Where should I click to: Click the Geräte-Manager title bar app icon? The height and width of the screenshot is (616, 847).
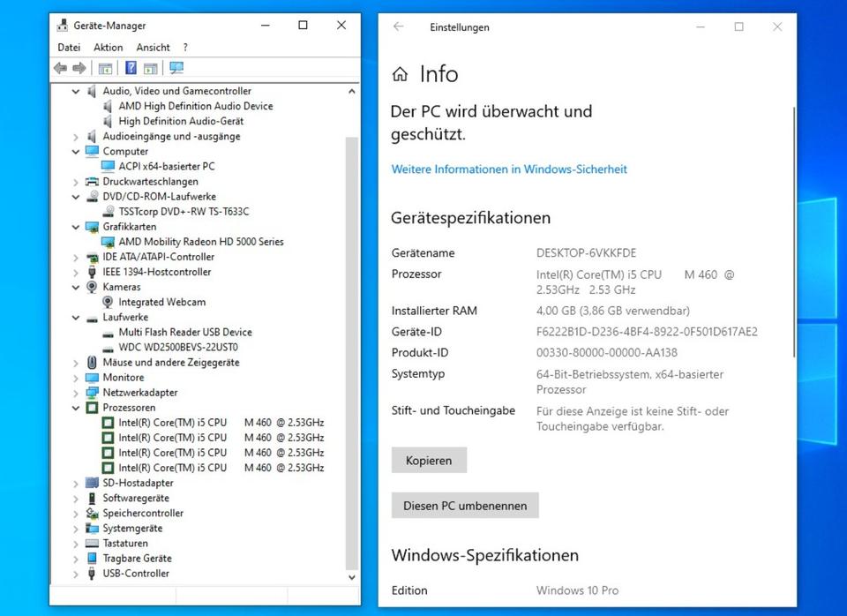click(63, 26)
